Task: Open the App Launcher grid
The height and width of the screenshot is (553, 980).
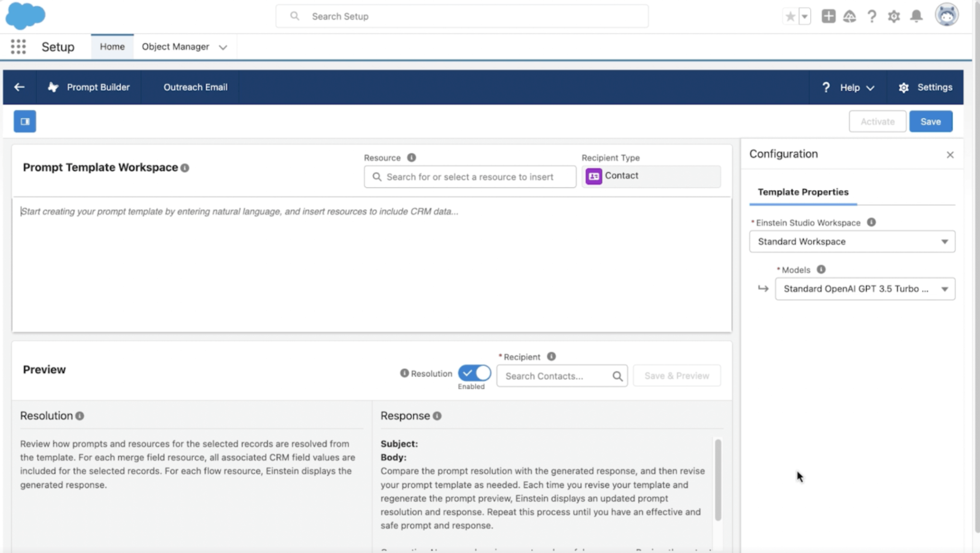Action: pyautogui.click(x=18, y=47)
